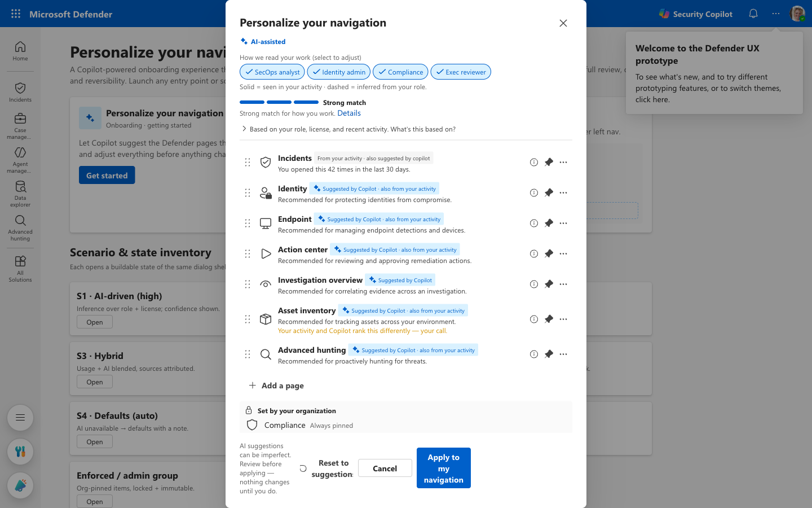Open Security Copilot
The width and height of the screenshot is (812, 508).
(x=696, y=14)
